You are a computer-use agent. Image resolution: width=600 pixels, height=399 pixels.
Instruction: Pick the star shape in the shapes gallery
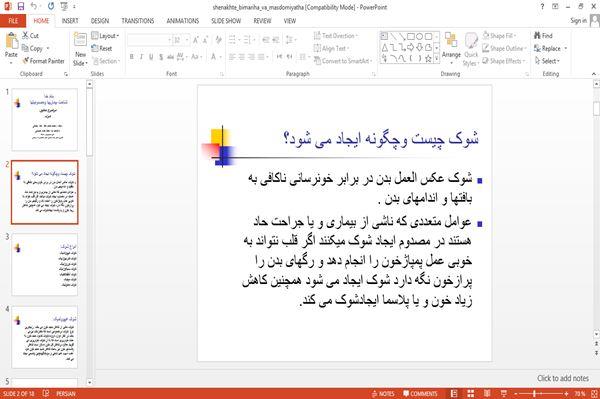point(428,59)
